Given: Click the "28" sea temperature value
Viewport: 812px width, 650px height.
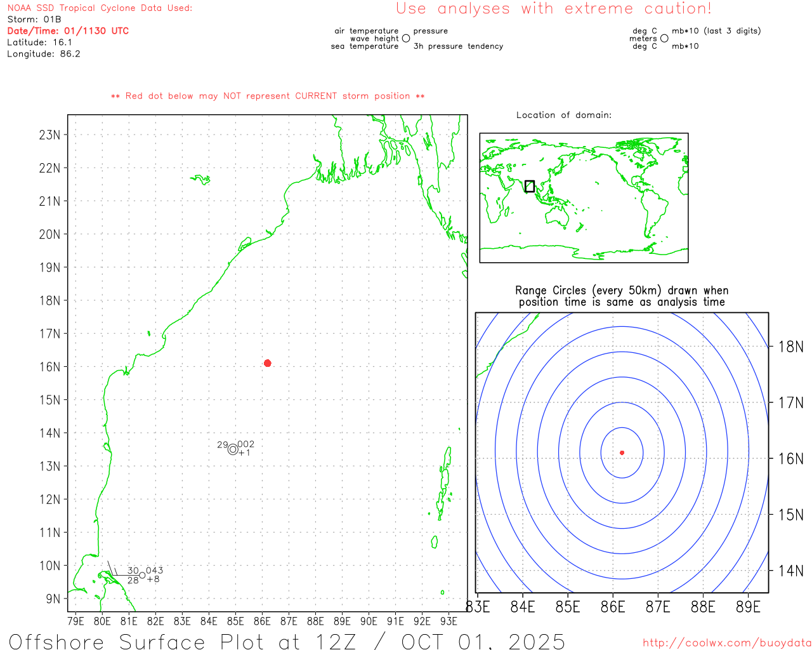Looking at the screenshot, I should 133,580.
